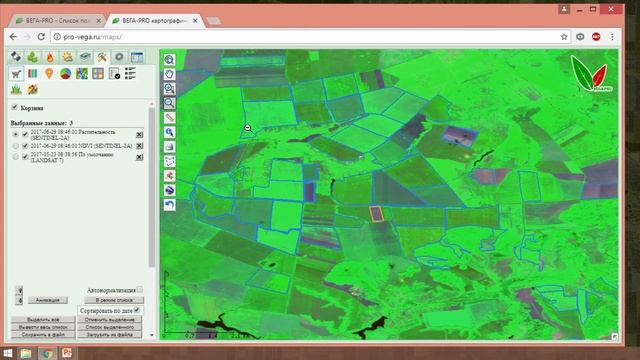Screen dimensions: 640x360
Task: Click the panel scrollbar down arrow
Action: point(152,335)
